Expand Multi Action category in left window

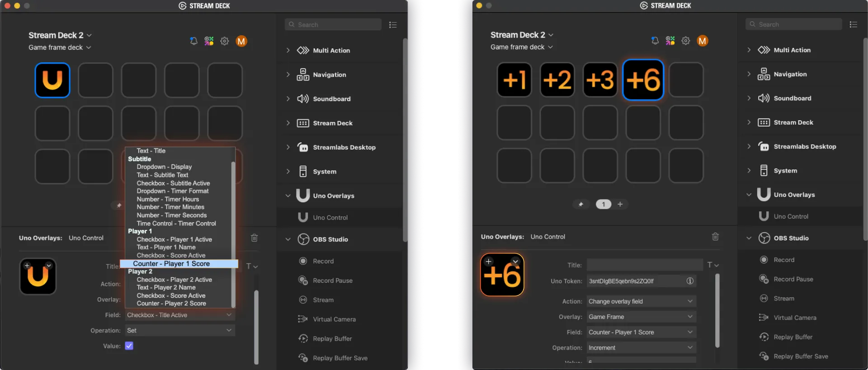[x=288, y=50]
